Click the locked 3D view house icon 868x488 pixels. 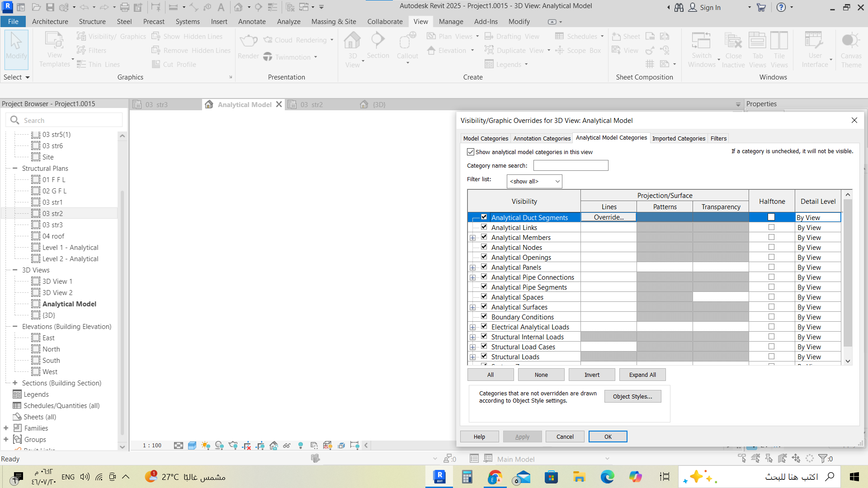click(274, 446)
